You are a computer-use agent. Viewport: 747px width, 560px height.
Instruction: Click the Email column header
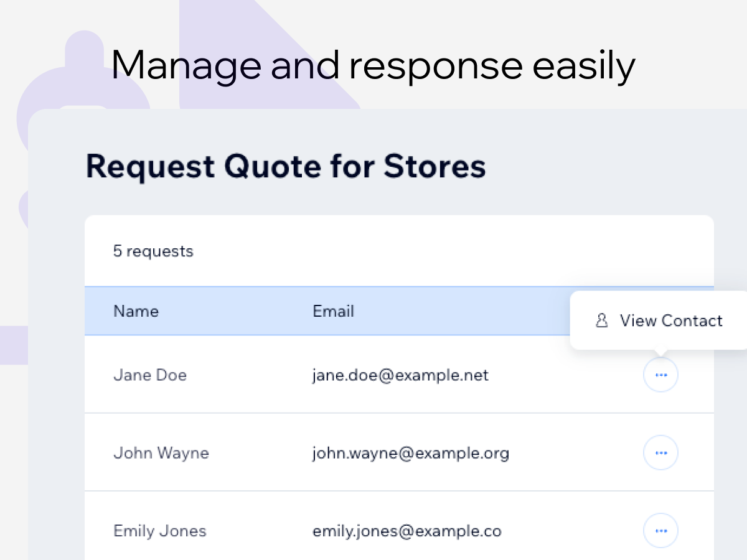coord(333,311)
